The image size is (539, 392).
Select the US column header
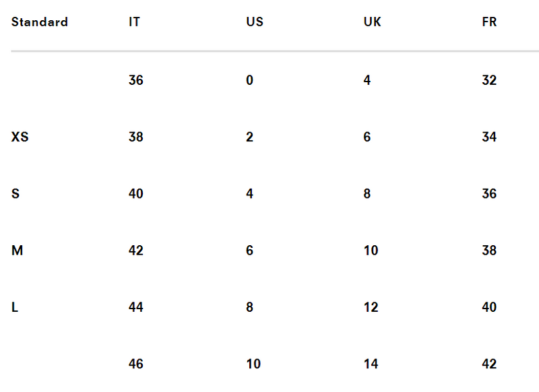pyautogui.click(x=255, y=22)
